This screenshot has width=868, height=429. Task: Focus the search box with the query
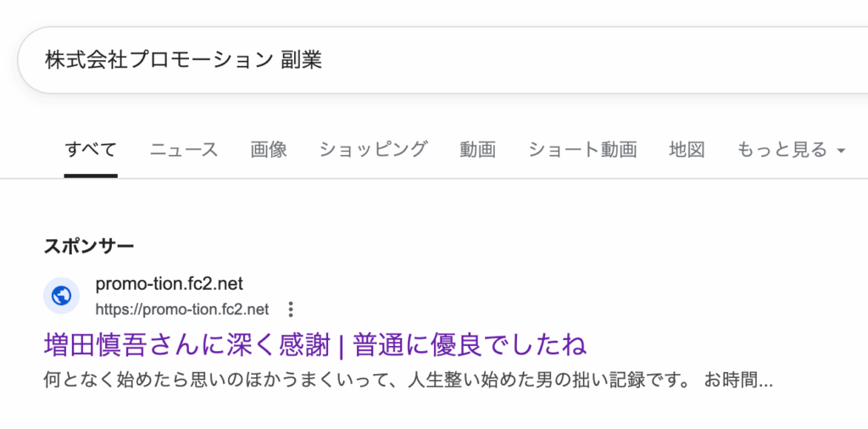coord(442,60)
